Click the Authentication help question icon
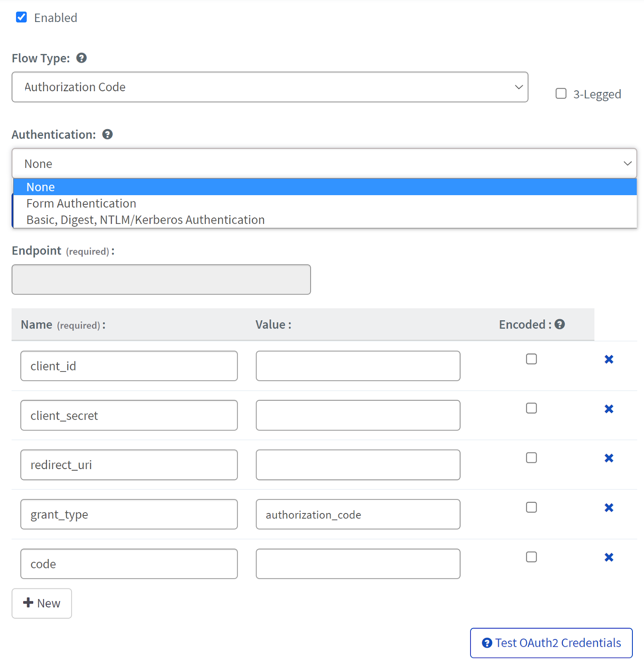 [x=107, y=134]
